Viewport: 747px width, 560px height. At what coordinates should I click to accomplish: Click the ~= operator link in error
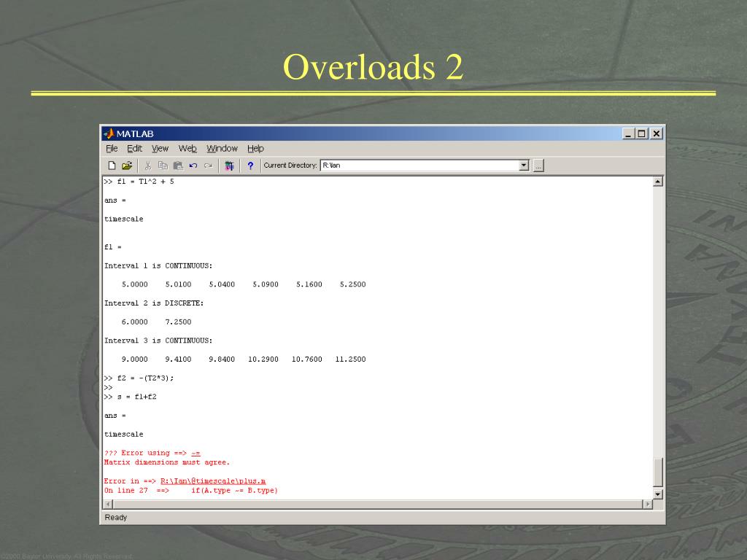(x=196, y=453)
